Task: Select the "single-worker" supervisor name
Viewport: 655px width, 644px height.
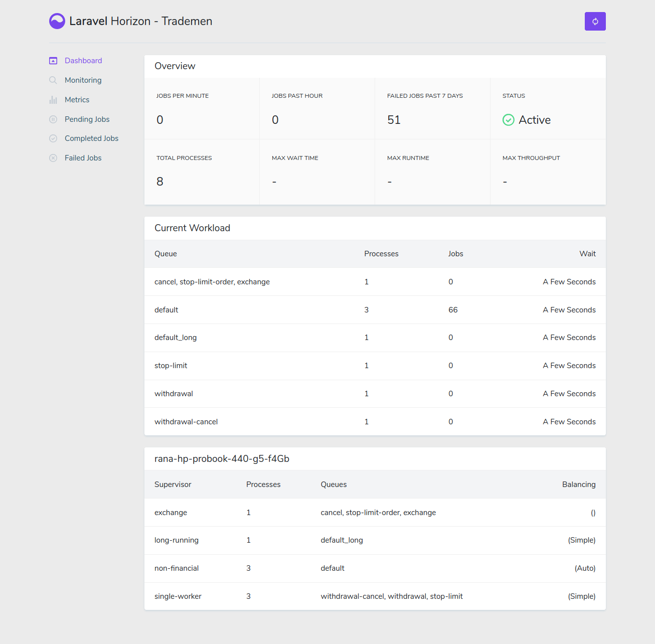Action: tap(178, 596)
